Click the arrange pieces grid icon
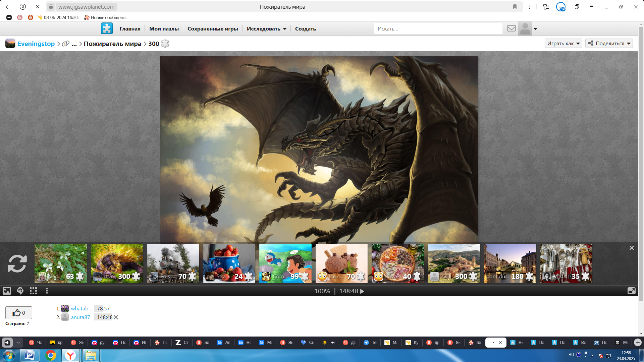Viewport: 644px width, 362px height. (33, 291)
